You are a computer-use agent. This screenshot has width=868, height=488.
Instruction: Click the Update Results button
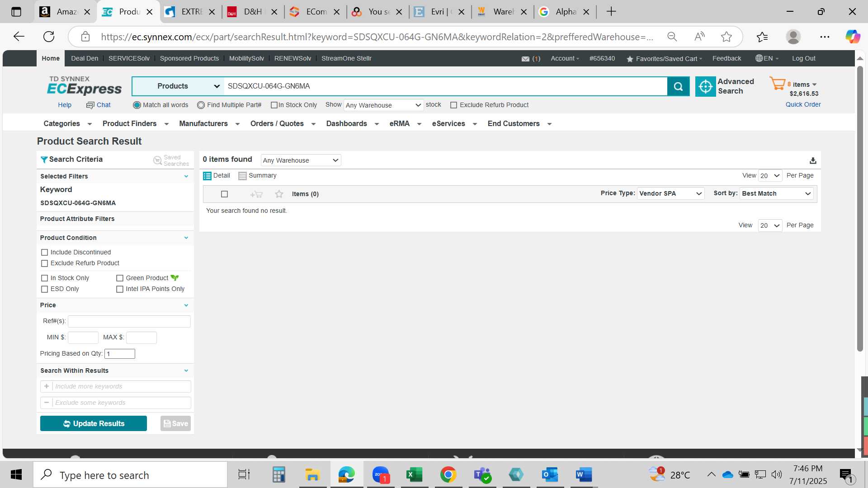(94, 424)
